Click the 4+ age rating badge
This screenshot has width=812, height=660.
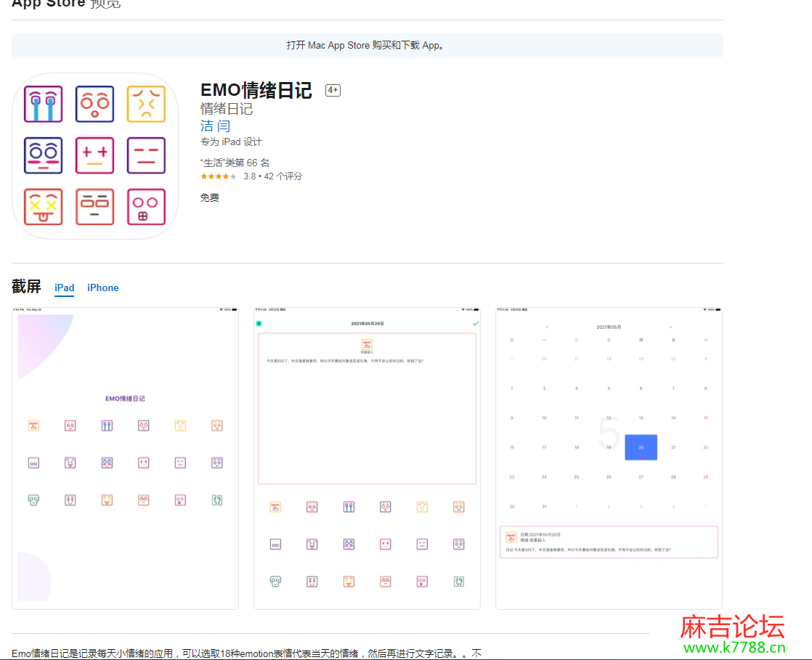coord(333,90)
